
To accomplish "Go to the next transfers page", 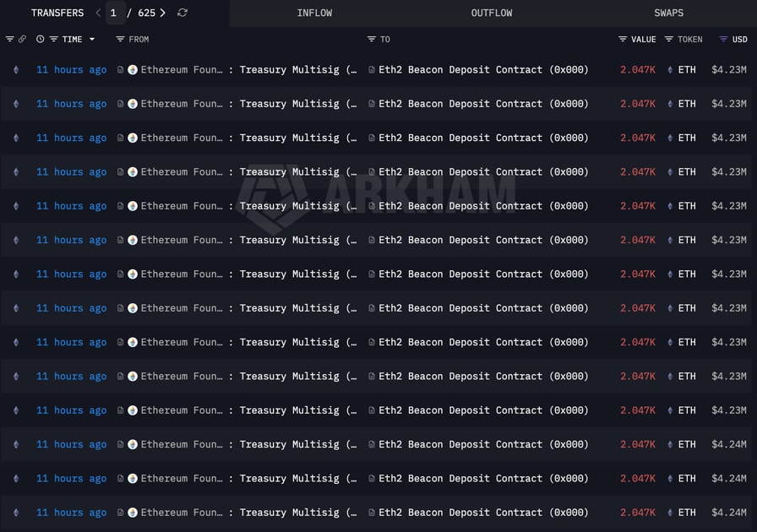I will [163, 13].
